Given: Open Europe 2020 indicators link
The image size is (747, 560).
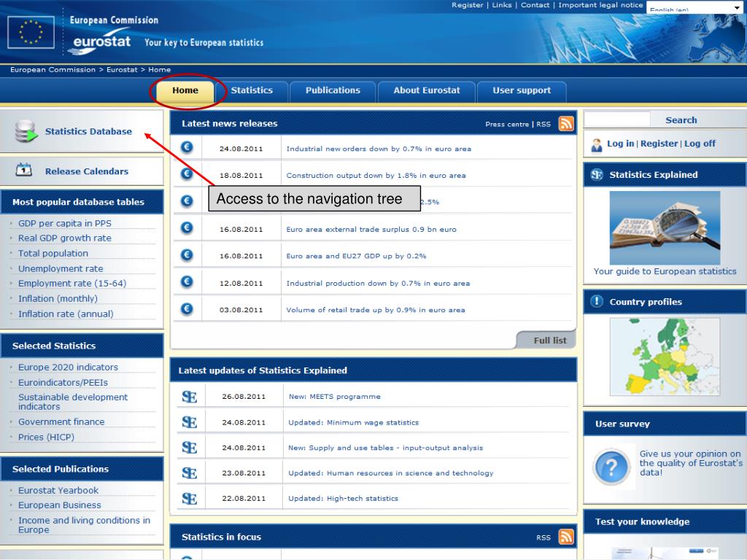Looking at the screenshot, I should coord(68,367).
